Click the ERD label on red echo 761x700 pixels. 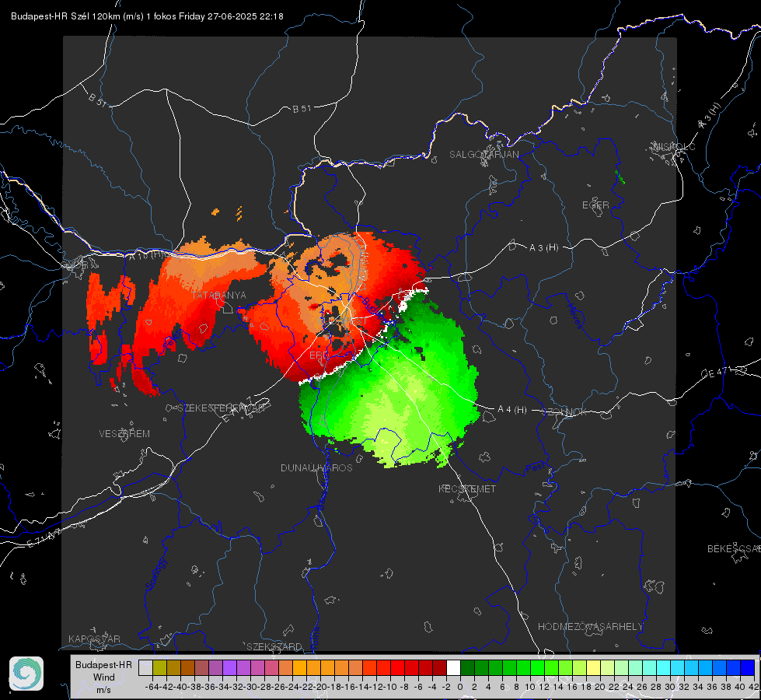(x=319, y=355)
